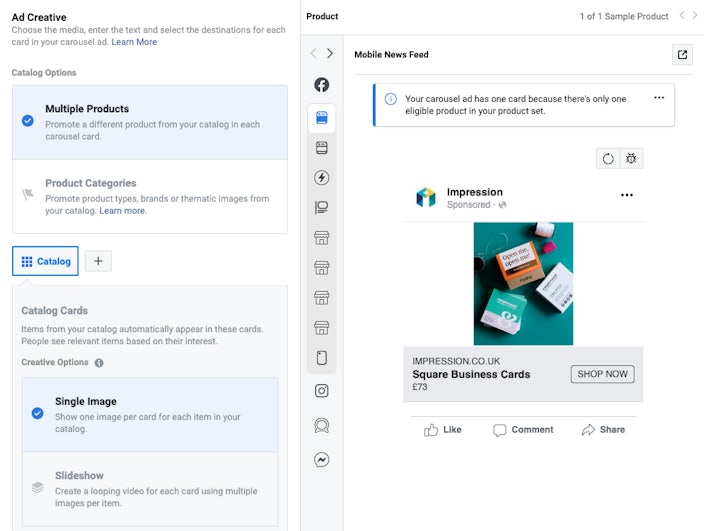This screenshot has width=704, height=531.
Task: Click the '1 of 1 Sample Product' text
Action: pos(624,16)
